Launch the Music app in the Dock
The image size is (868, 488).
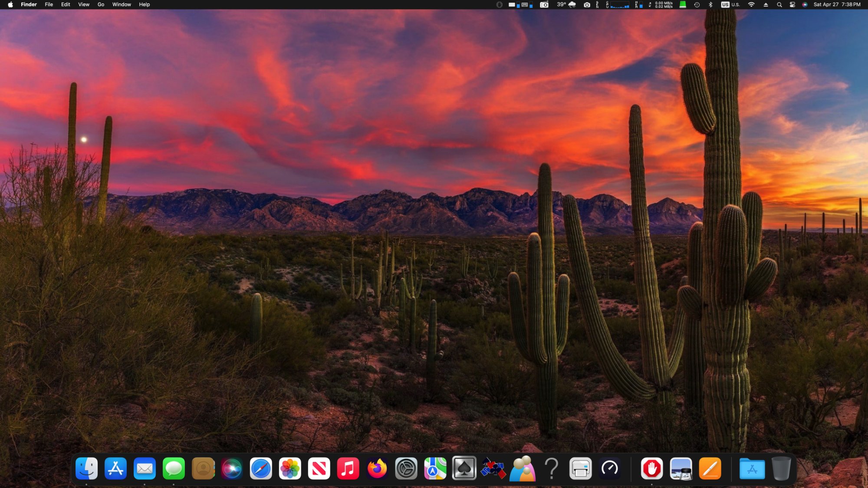(348, 468)
